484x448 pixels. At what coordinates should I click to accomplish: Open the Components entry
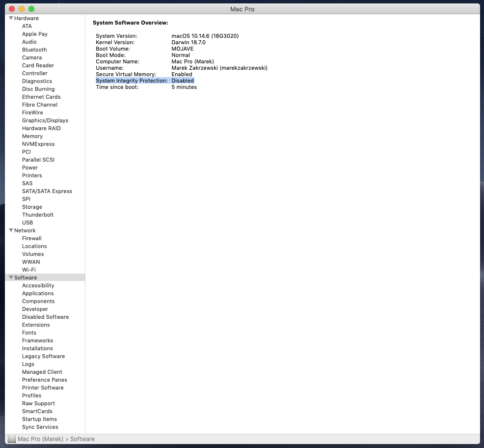(38, 301)
